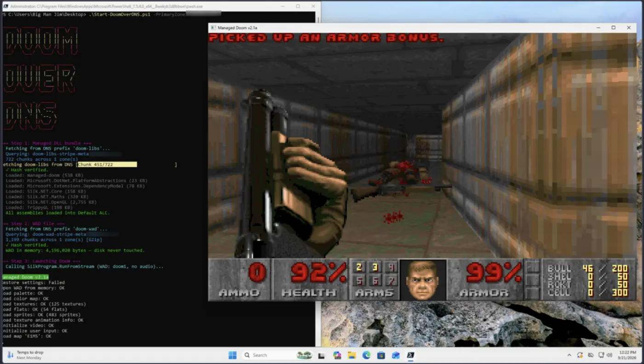Click the Managed Doom icon in its title bar

[213, 27]
